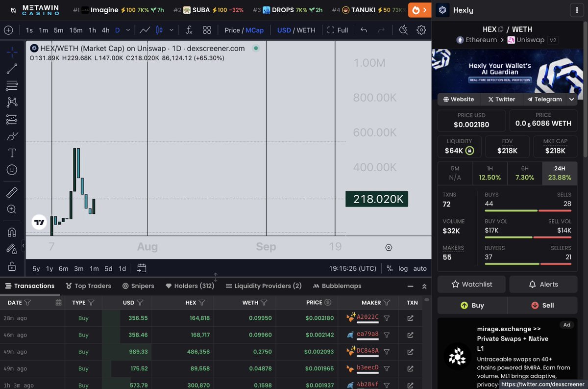Open the Website link
The image size is (588, 389).
(x=459, y=99)
